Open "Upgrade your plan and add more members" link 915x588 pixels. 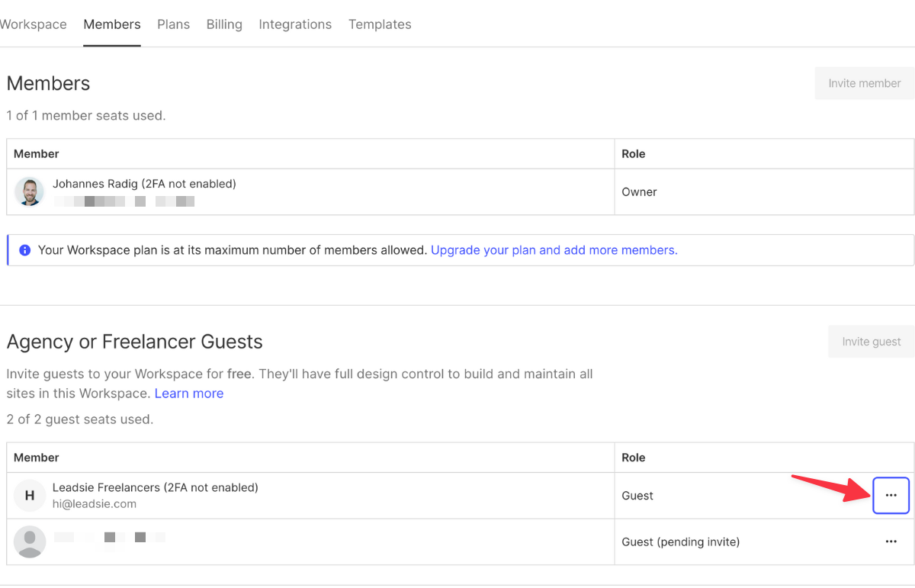click(x=554, y=249)
